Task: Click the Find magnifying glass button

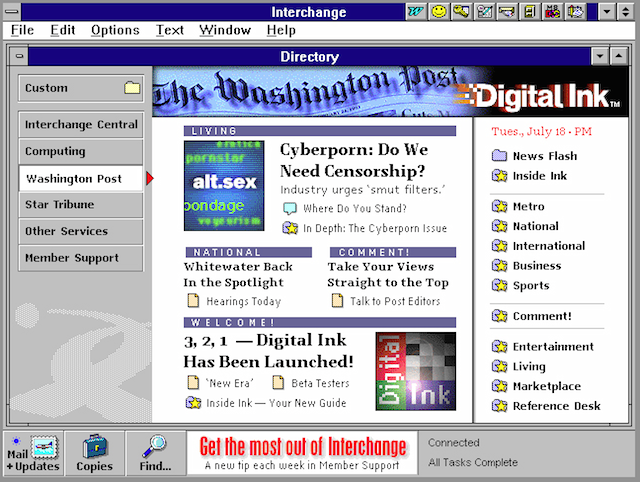Action: [x=155, y=453]
